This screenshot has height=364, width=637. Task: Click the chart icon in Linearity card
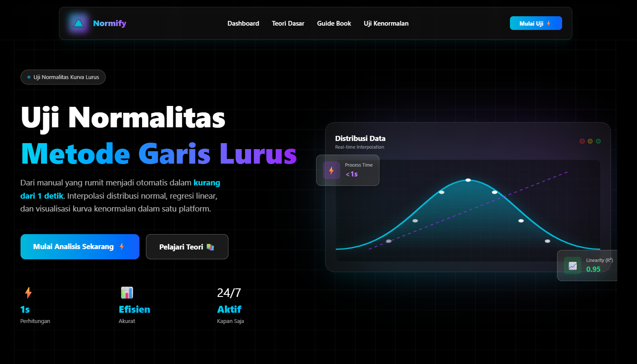[x=572, y=266]
